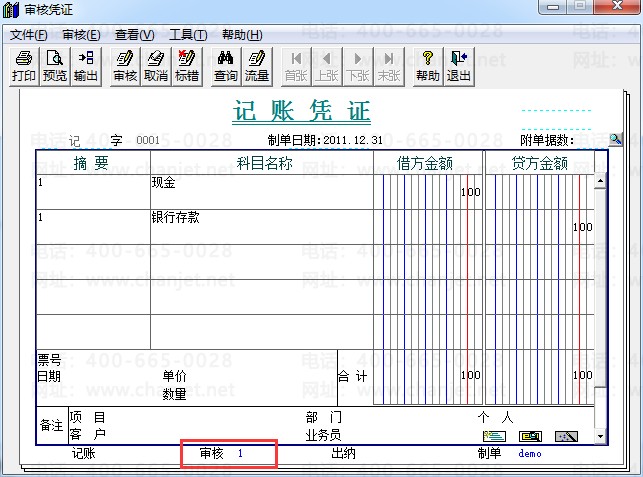Open the 查看(V) menu
643x477 pixels.
point(135,34)
